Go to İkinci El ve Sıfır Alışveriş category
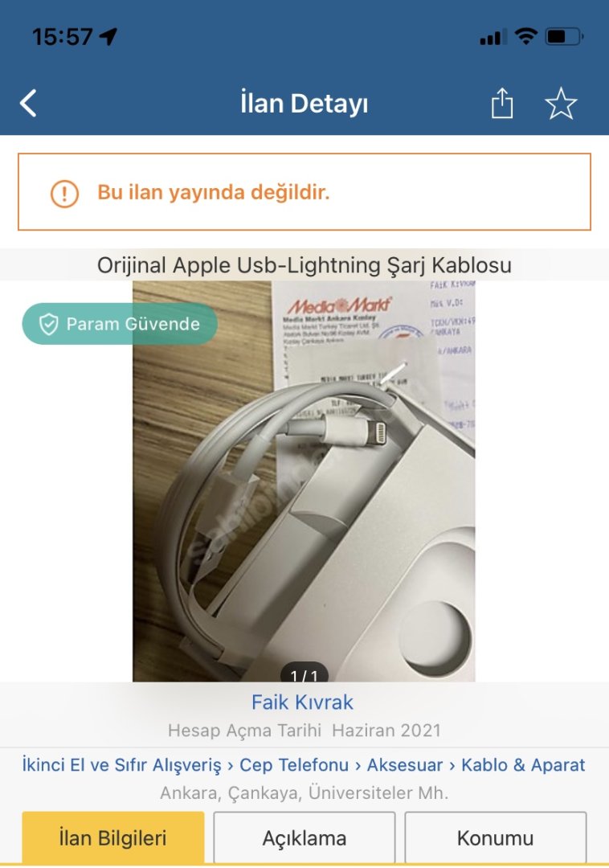Image resolution: width=609 pixels, height=868 pixels. click(x=121, y=764)
